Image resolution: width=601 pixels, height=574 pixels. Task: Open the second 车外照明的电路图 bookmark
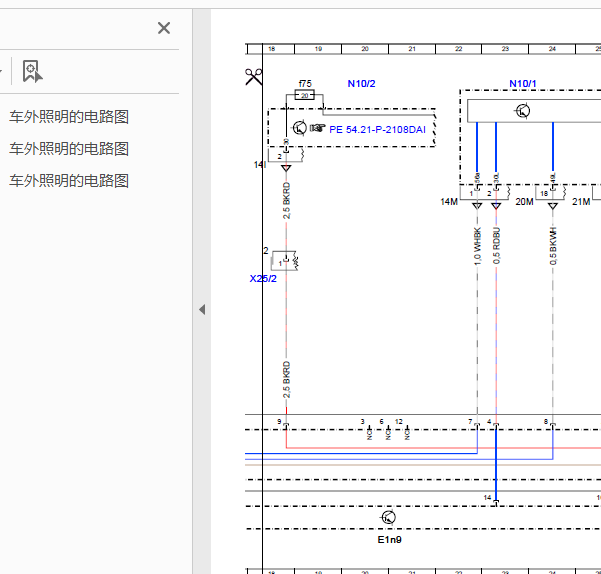click(69, 149)
